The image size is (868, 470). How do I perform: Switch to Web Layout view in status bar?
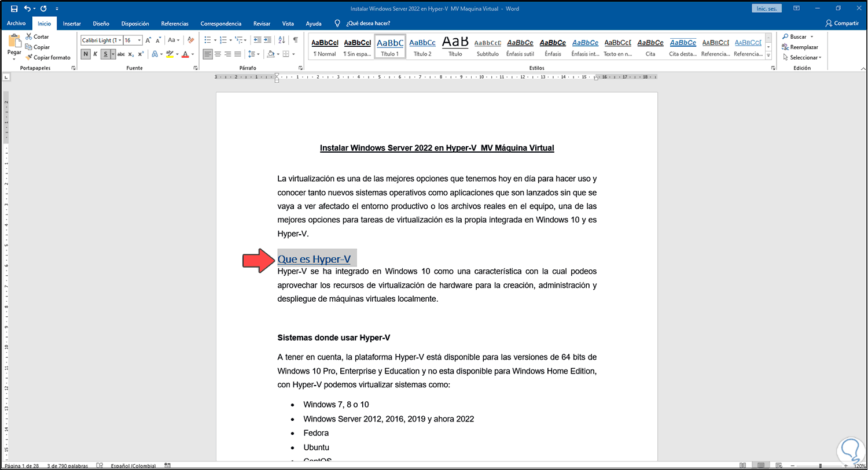pyautogui.click(x=778, y=465)
